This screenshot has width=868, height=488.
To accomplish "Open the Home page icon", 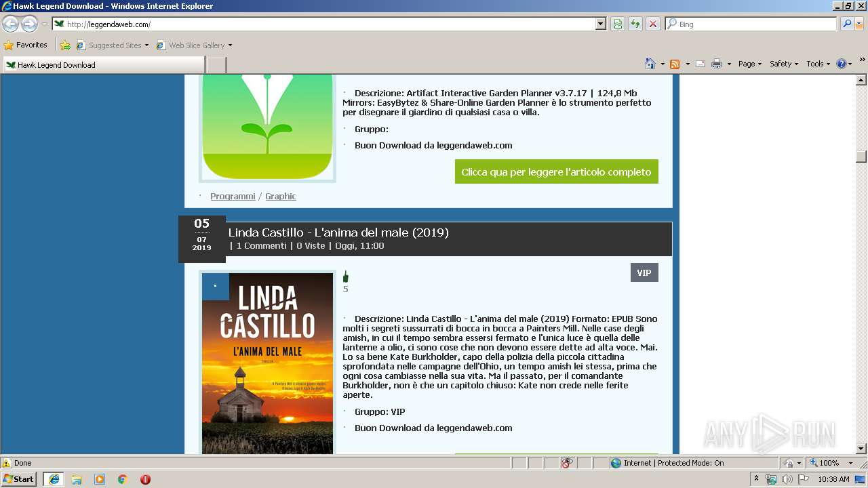I will [x=650, y=64].
